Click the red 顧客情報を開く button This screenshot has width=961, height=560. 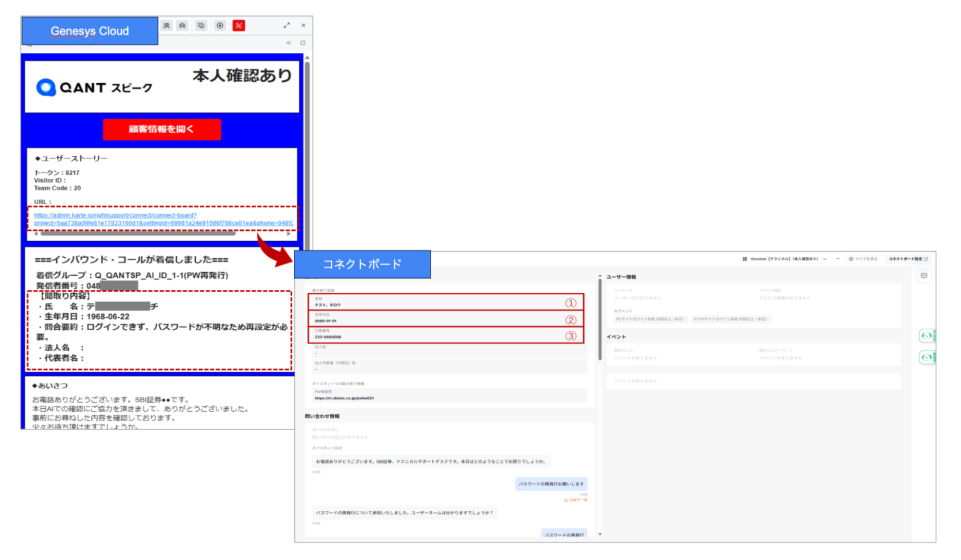[x=162, y=129]
